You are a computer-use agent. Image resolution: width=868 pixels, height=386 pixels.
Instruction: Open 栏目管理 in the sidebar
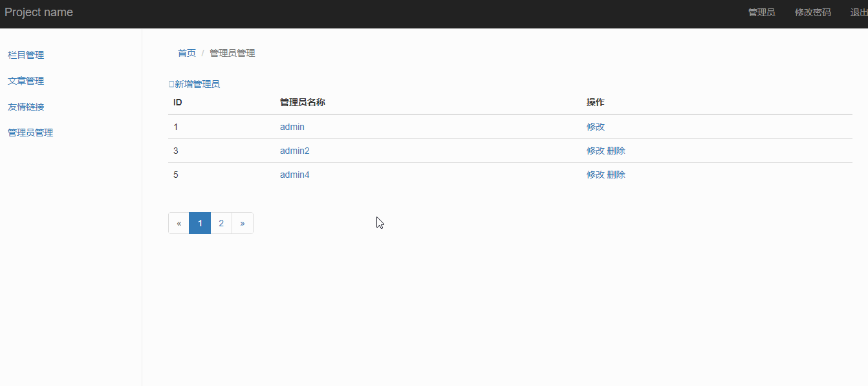(x=26, y=55)
